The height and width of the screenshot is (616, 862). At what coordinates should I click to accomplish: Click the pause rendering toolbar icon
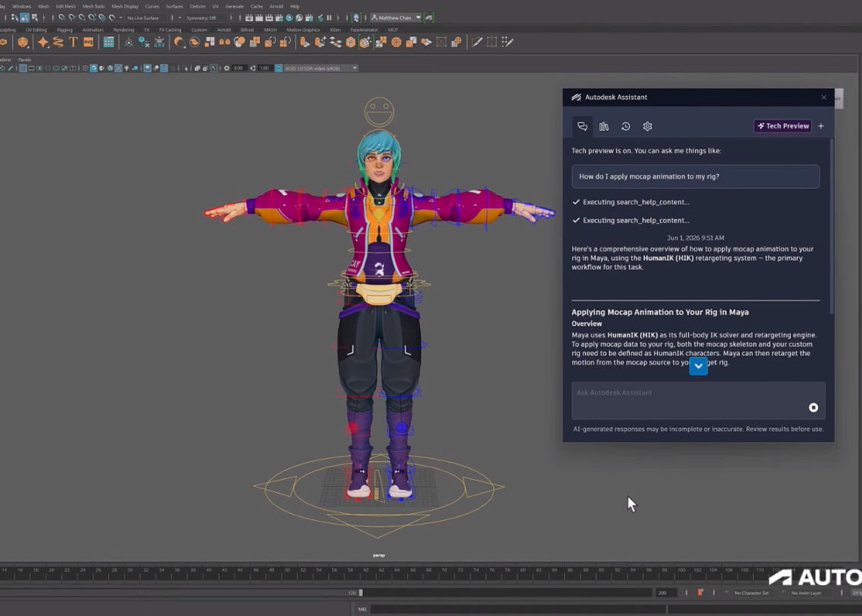coord(329,17)
